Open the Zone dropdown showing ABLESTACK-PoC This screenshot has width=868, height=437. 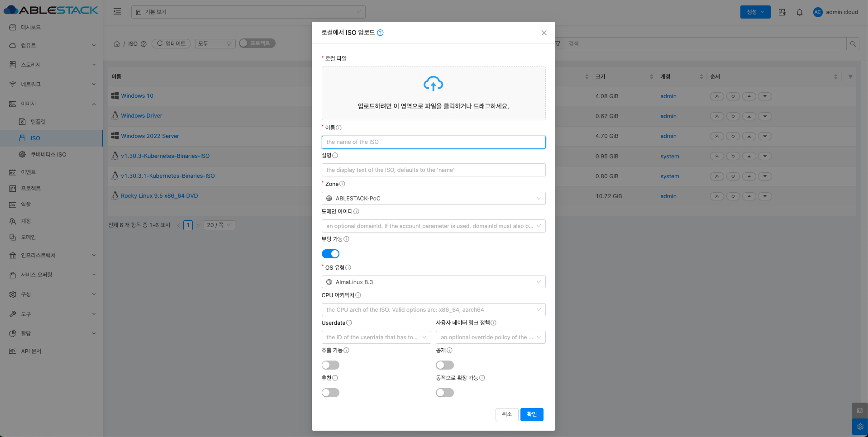point(434,198)
